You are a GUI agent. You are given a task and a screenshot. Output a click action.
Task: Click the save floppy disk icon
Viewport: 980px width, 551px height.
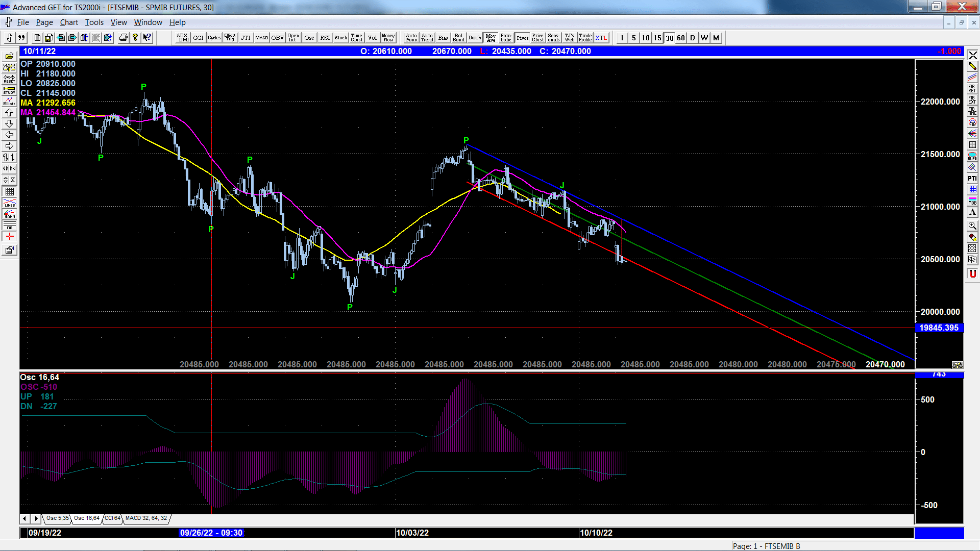(49, 38)
